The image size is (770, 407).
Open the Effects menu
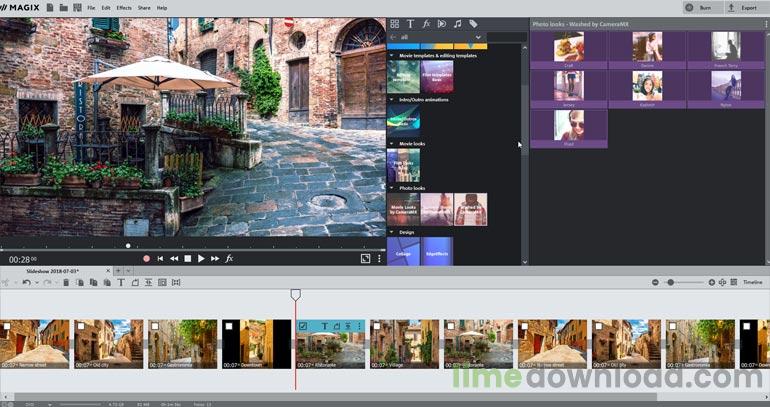[124, 7]
